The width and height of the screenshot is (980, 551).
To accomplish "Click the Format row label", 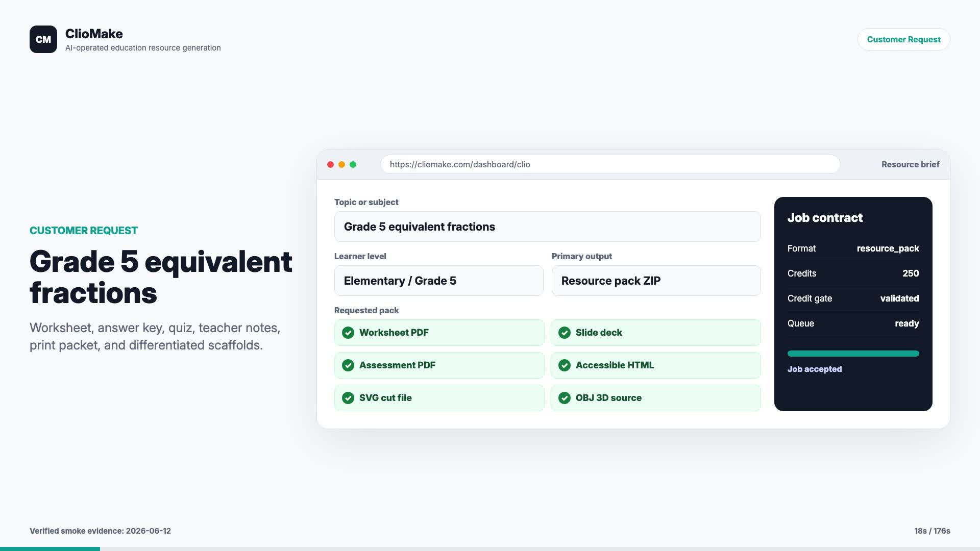I will coord(801,248).
